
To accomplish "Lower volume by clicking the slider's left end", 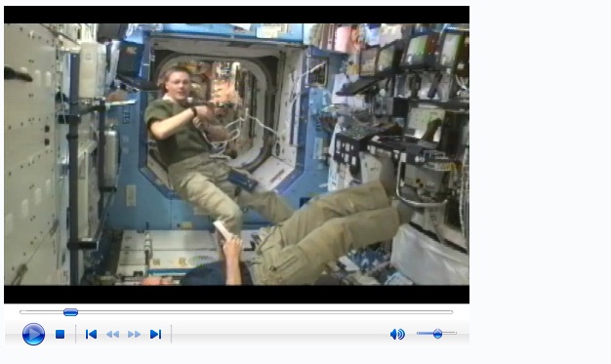I will [x=419, y=333].
